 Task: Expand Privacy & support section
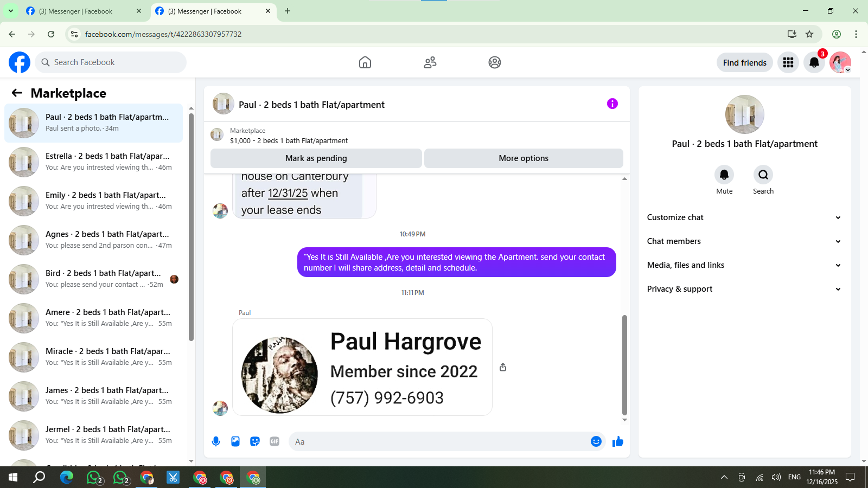pyautogui.click(x=744, y=289)
